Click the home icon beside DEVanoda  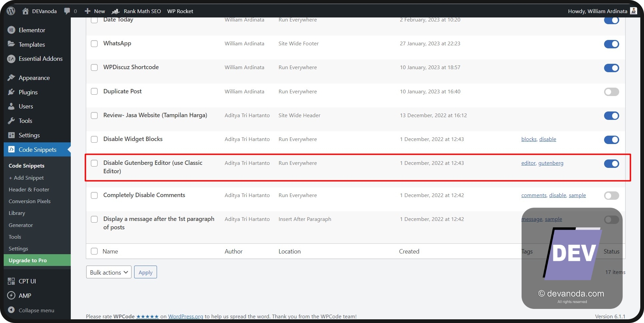(25, 11)
